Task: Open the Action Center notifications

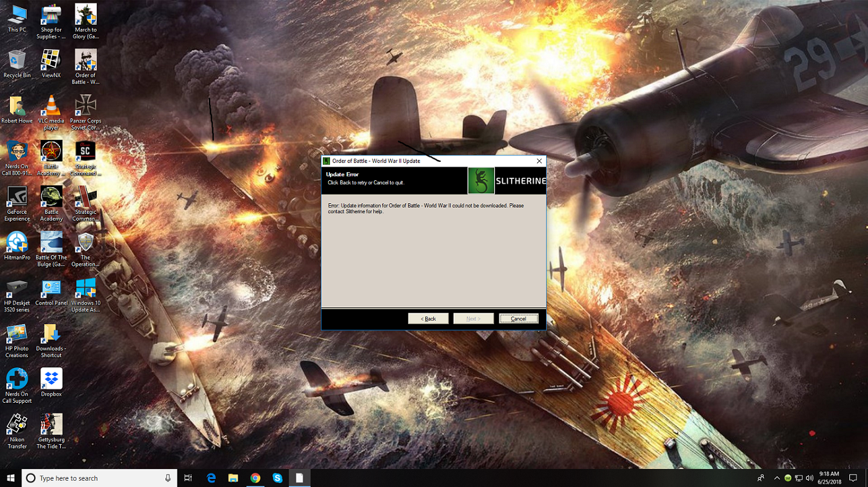Action: (x=854, y=478)
